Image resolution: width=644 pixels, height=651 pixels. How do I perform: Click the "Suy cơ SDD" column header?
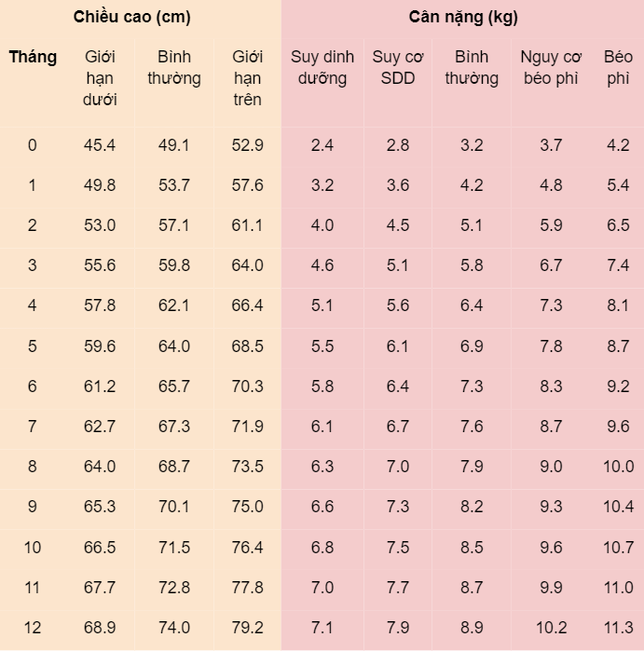pos(398,68)
